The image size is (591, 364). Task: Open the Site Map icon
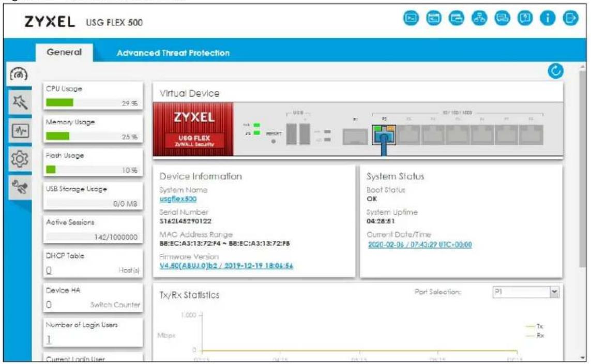[479, 18]
